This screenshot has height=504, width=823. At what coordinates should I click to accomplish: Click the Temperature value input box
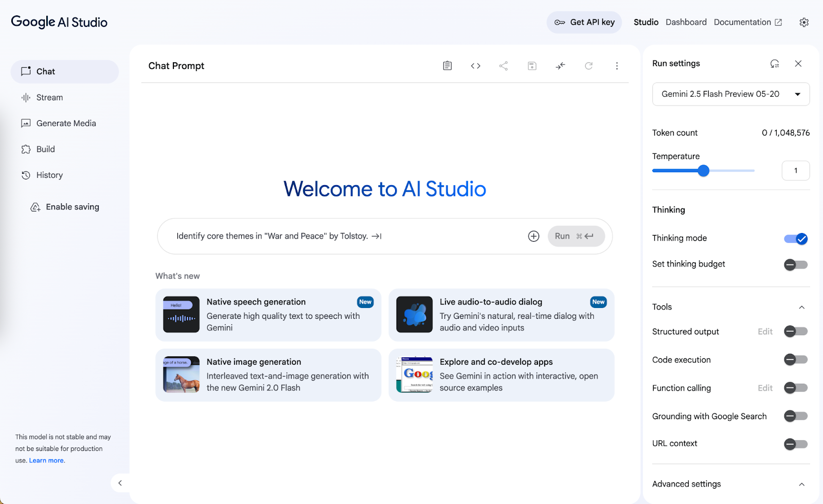pyautogui.click(x=796, y=171)
